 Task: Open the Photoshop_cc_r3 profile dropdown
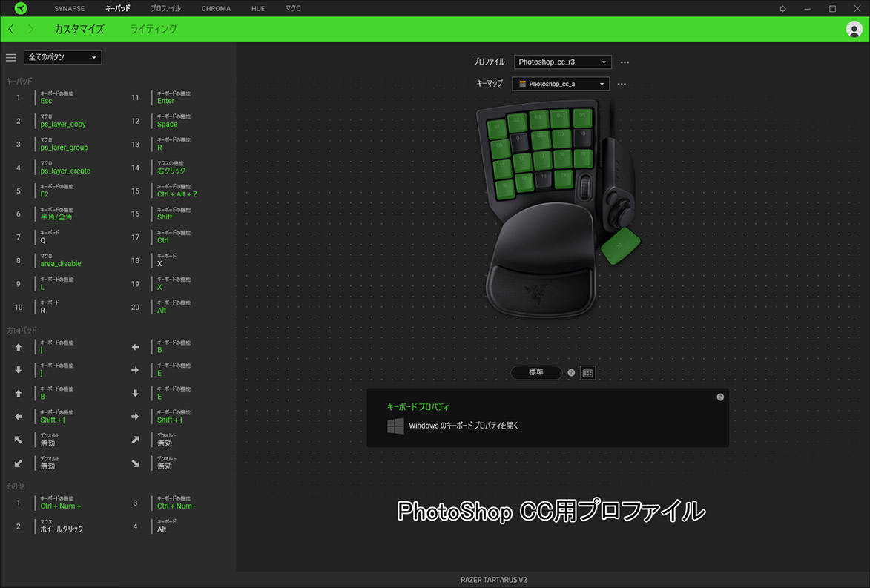pyautogui.click(x=563, y=62)
